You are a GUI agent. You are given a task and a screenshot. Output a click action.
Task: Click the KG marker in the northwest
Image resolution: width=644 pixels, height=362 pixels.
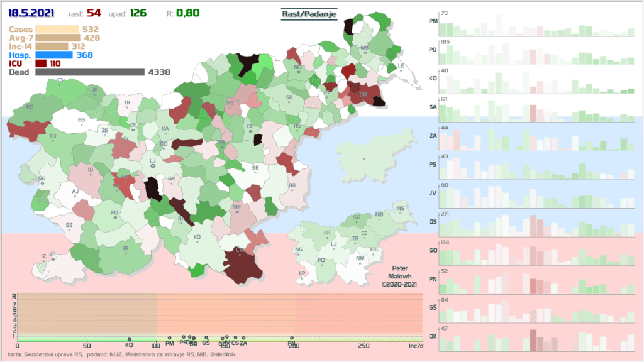[x=60, y=85]
